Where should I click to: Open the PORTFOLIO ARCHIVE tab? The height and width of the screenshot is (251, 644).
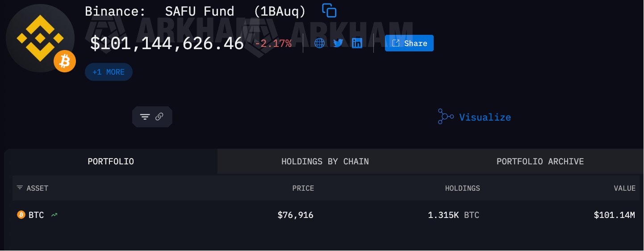coord(540,161)
